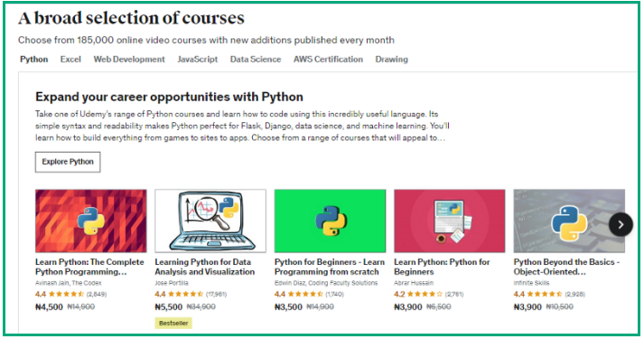
Task: Click instructor name Abrar Hussain
Action: point(413,283)
